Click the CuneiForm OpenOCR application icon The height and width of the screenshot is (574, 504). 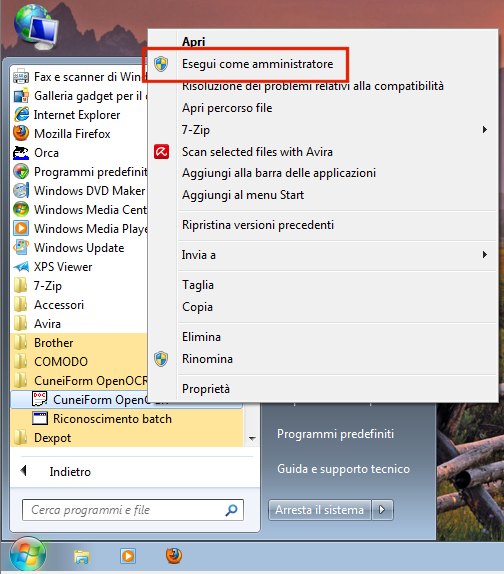point(40,399)
